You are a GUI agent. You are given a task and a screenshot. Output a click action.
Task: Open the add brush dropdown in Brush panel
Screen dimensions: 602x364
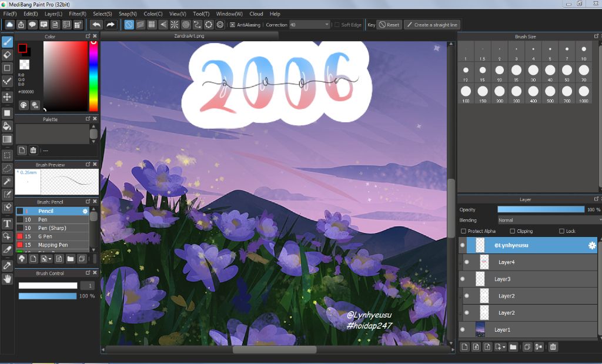(x=46, y=259)
